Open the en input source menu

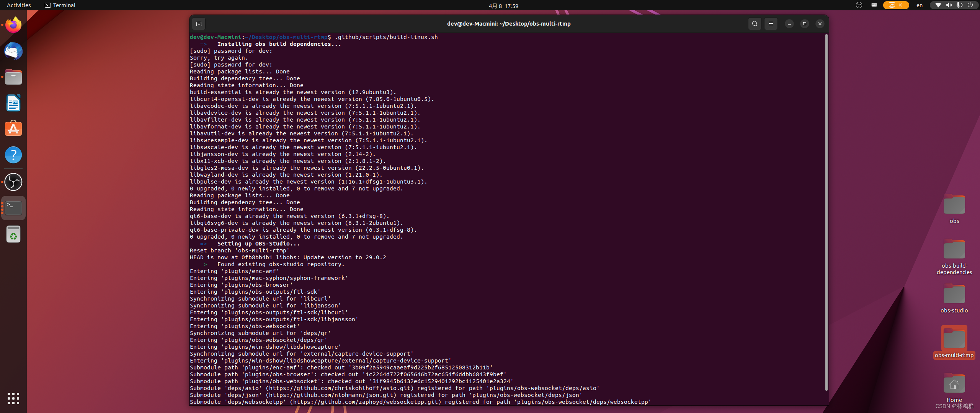click(x=920, y=5)
